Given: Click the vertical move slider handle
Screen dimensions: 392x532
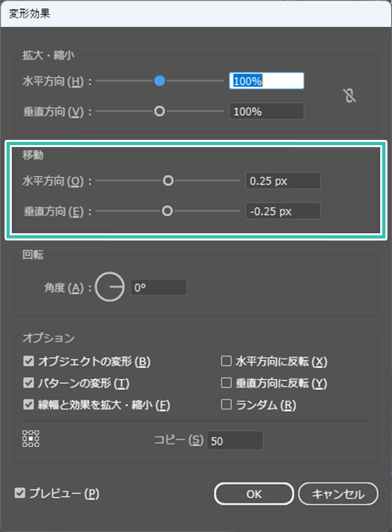Looking at the screenshot, I should tap(167, 211).
